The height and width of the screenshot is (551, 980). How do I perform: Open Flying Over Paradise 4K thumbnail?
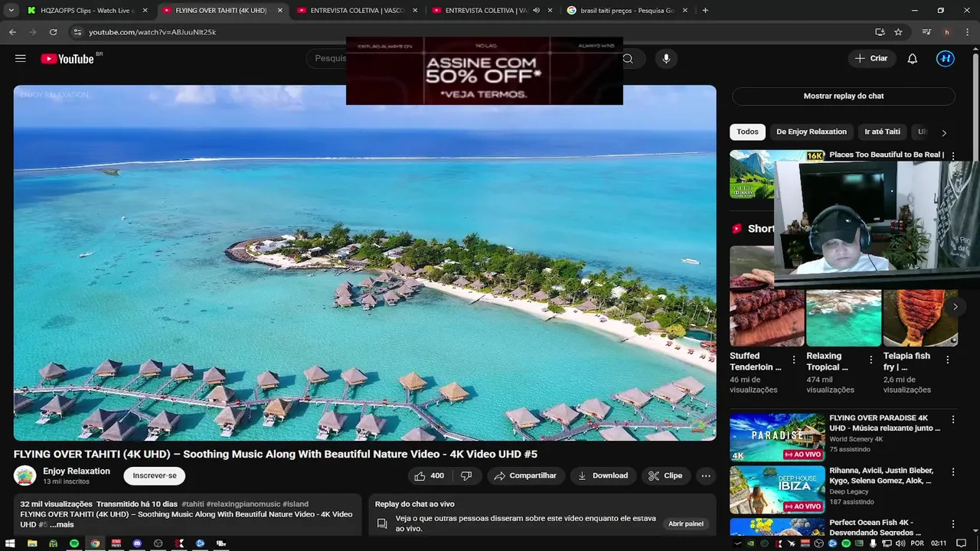click(x=777, y=437)
